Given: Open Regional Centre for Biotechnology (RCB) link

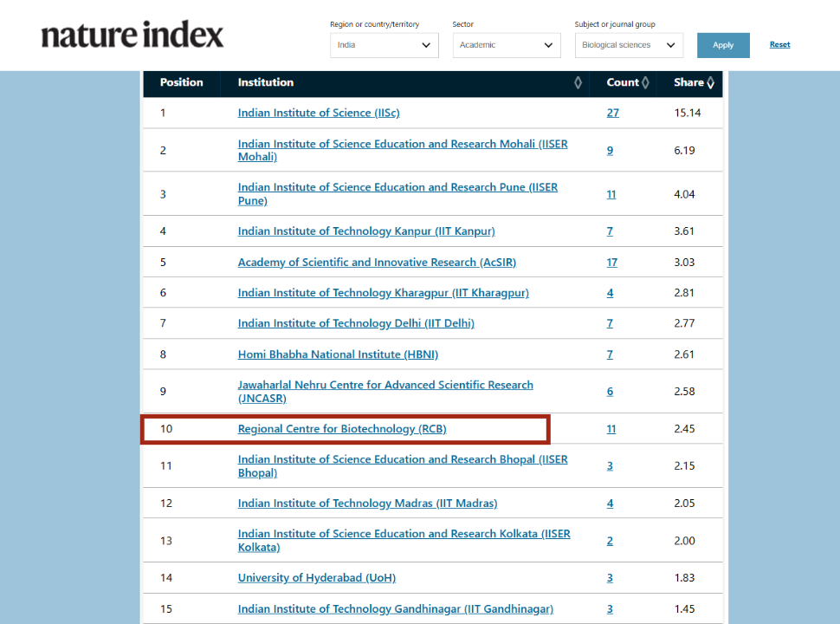Looking at the screenshot, I should (x=342, y=429).
